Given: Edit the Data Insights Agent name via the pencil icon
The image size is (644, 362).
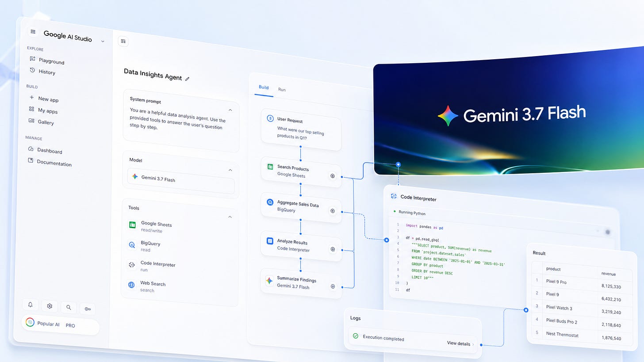Looking at the screenshot, I should click(187, 79).
